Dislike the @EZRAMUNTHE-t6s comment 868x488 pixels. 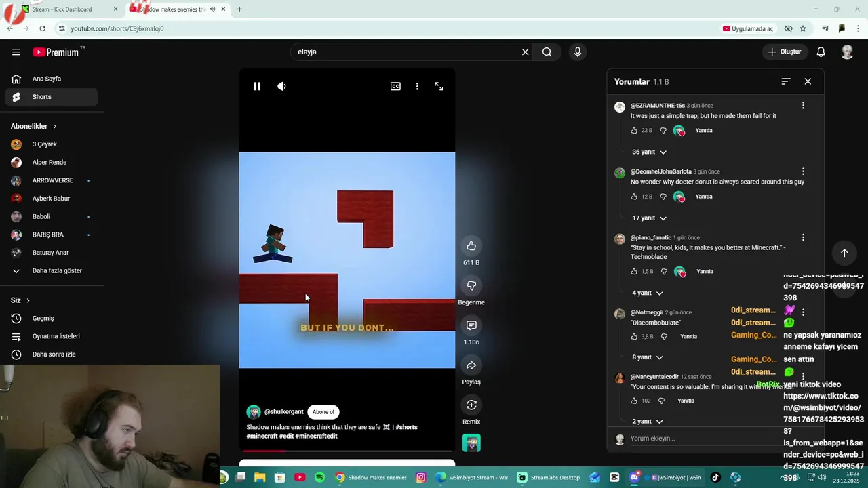(663, 131)
